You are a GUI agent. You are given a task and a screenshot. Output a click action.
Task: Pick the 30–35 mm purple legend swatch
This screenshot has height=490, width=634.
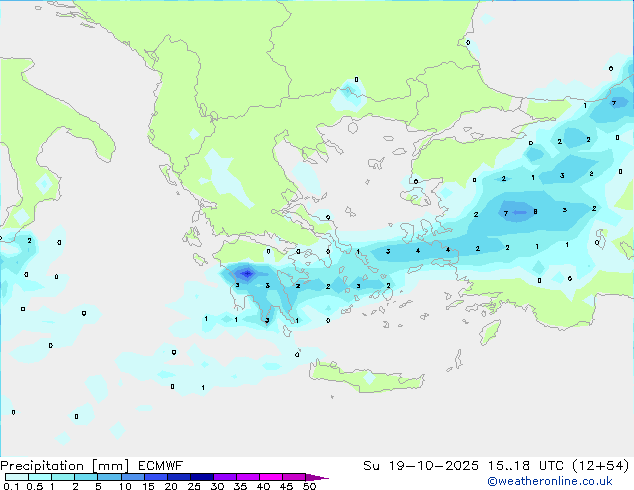click(225, 477)
